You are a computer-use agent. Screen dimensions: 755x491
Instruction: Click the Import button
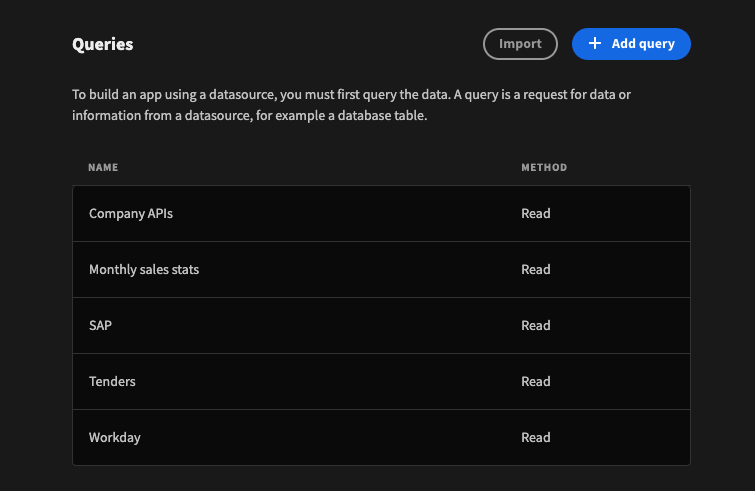tap(521, 44)
